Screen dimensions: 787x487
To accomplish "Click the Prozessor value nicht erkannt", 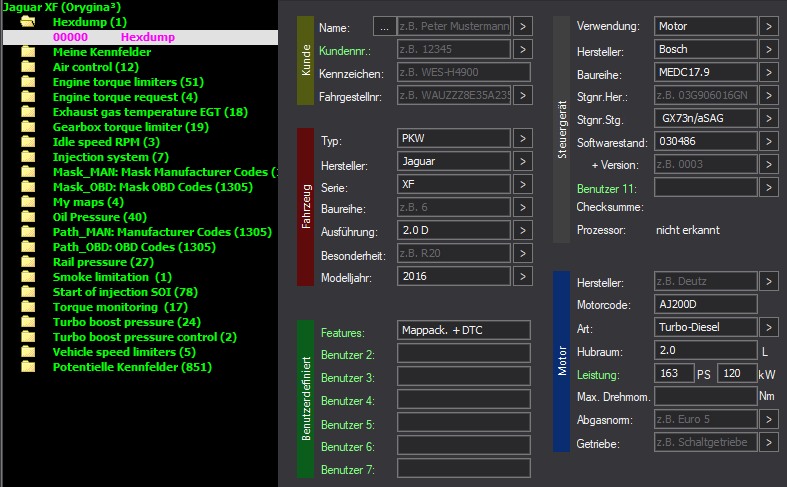I will (x=688, y=230).
